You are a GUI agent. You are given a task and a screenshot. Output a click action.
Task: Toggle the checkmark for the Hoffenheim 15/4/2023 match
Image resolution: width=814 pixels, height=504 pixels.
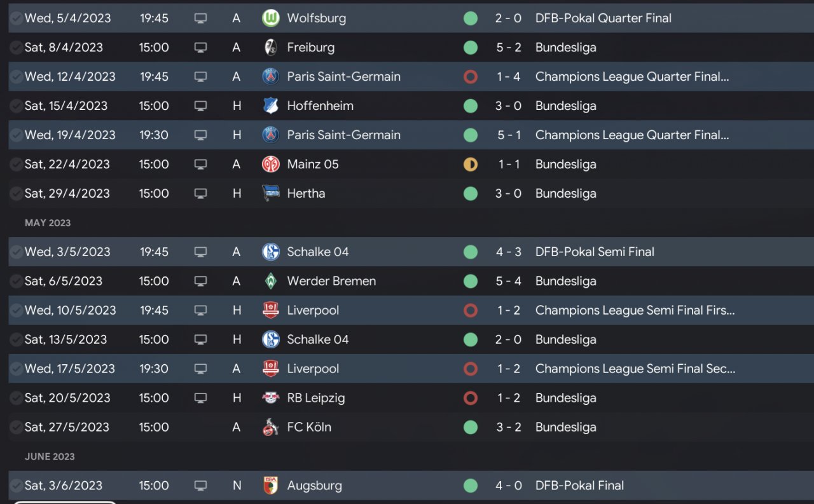(16, 106)
